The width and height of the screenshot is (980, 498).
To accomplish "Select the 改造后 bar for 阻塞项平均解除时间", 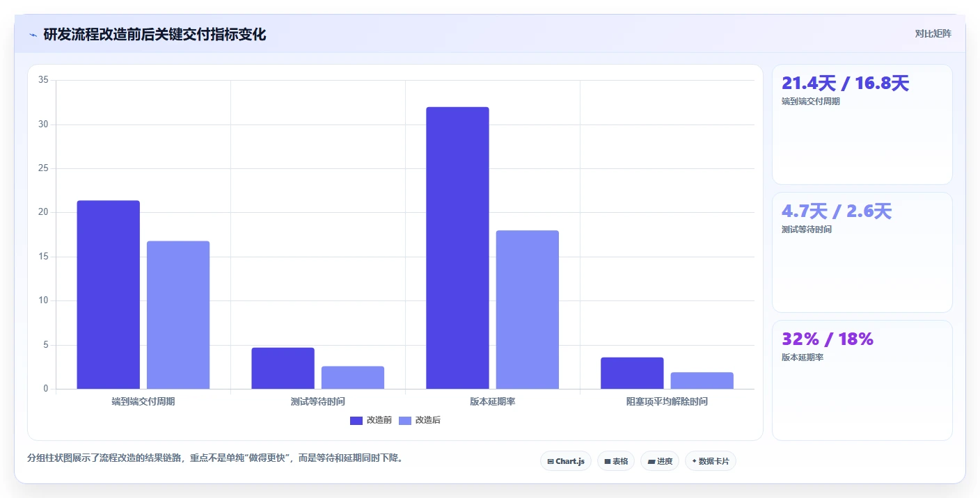I will click(702, 380).
